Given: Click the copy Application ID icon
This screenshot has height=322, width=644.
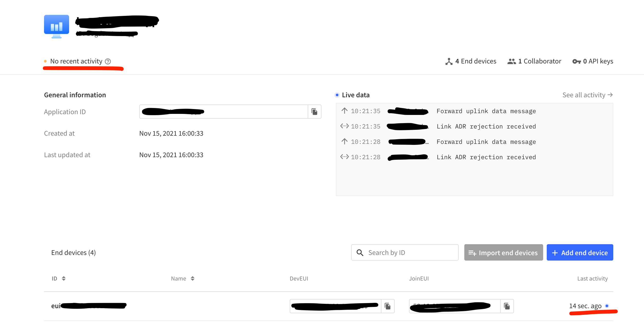Looking at the screenshot, I should click(314, 112).
